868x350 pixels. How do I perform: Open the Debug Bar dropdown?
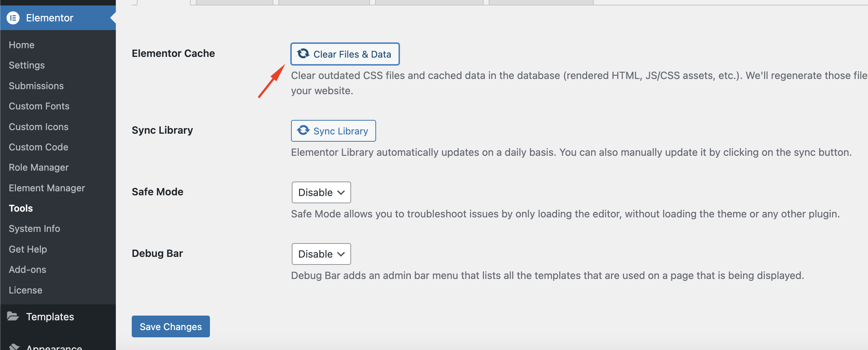321,254
